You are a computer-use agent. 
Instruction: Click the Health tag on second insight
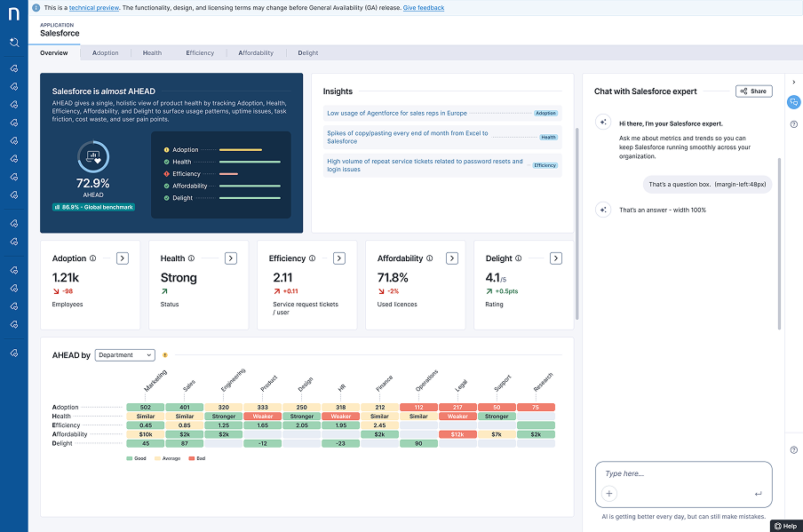548,138
